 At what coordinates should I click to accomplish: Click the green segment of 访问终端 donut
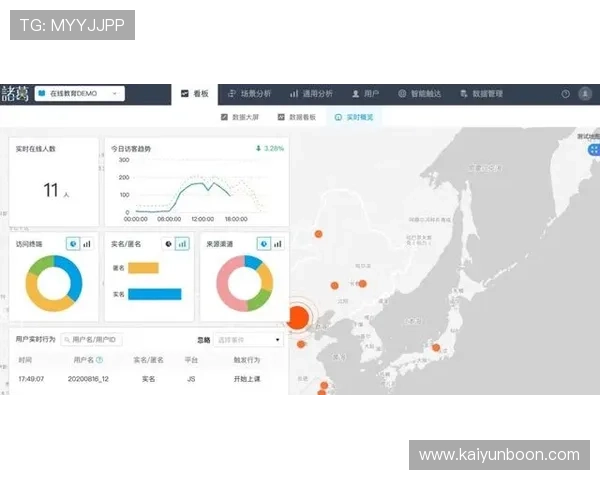pos(40,265)
